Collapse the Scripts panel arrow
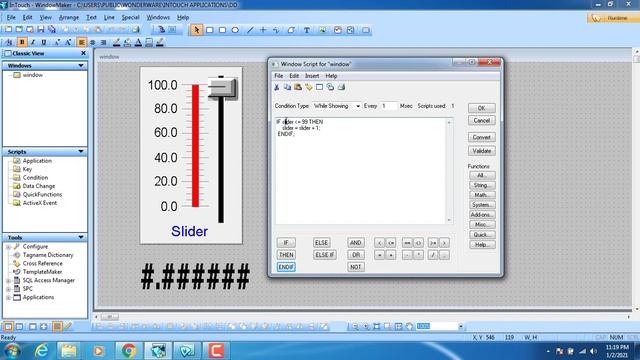Screen dimensions: 640x360 81,151
